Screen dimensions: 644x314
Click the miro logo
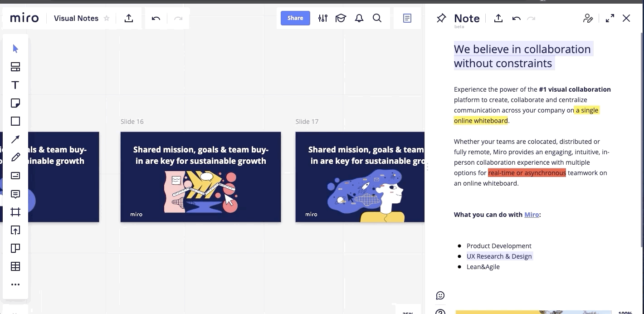tap(24, 18)
